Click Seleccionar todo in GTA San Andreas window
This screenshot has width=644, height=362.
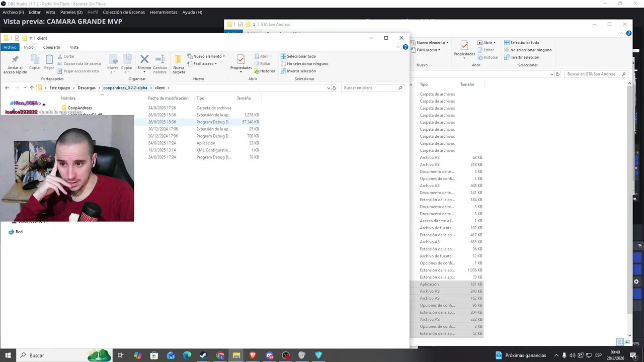521,43
